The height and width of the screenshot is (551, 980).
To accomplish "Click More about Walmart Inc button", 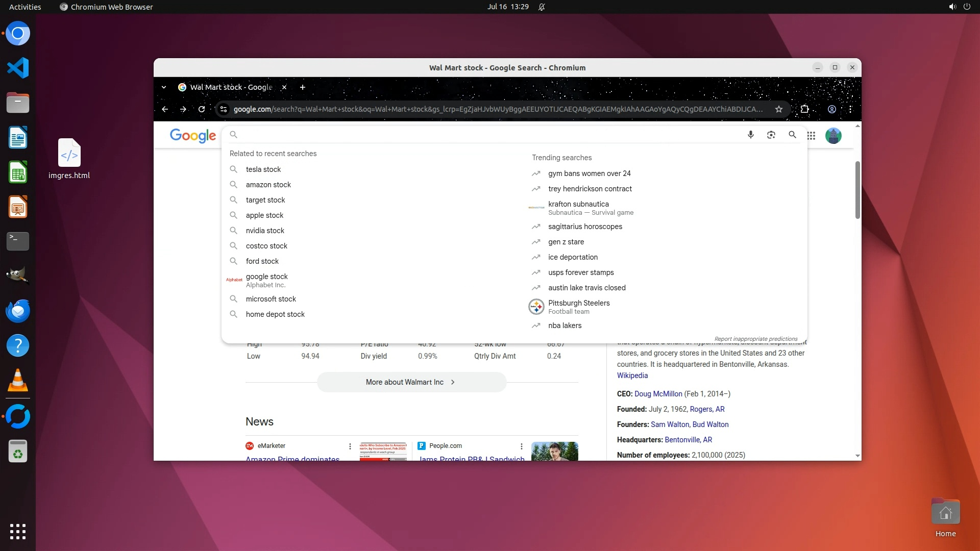I will (411, 382).
